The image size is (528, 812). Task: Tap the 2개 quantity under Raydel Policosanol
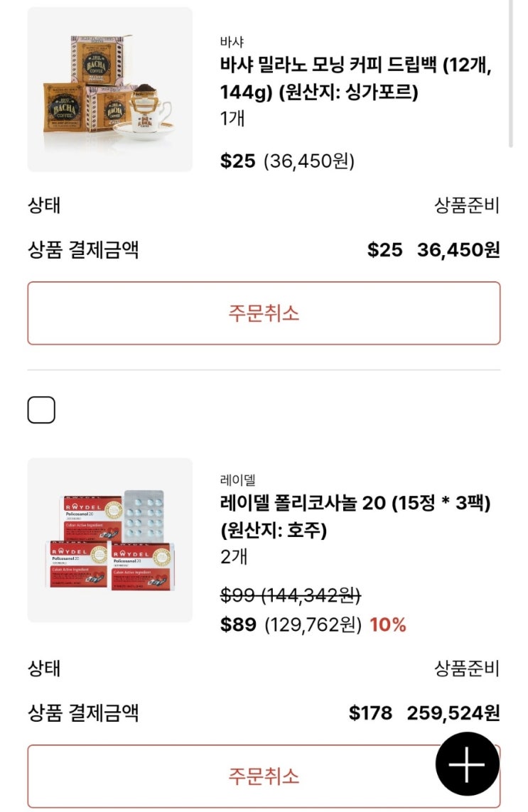(x=234, y=557)
